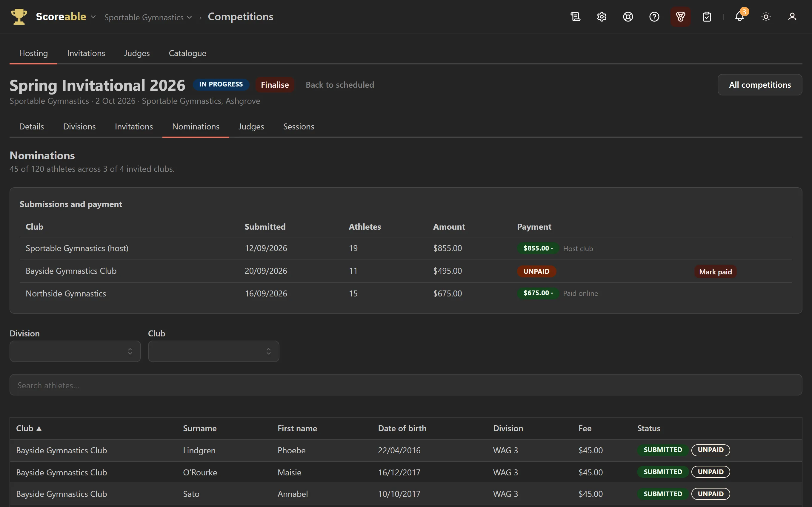The image size is (812, 507).
Task: Click the Search athletes input field
Action: tap(406, 385)
